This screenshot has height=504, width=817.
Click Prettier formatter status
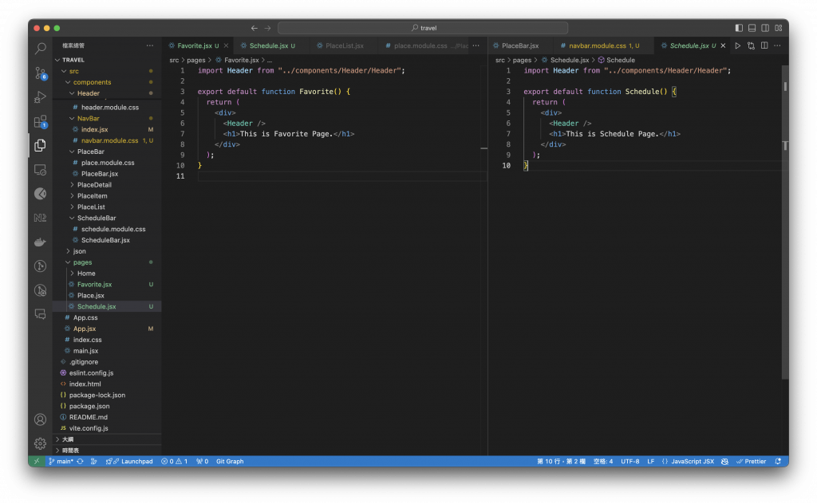point(751,461)
